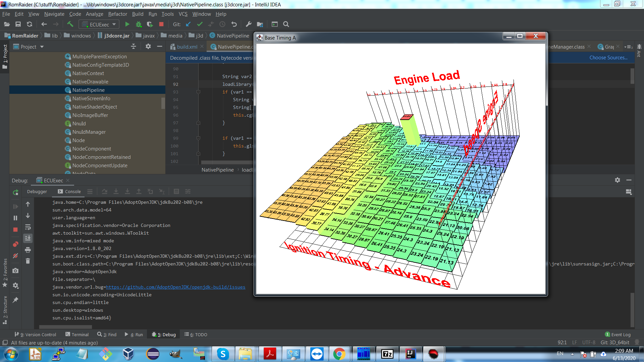
Task: Click the Build project hammer icon
Action: point(70,24)
